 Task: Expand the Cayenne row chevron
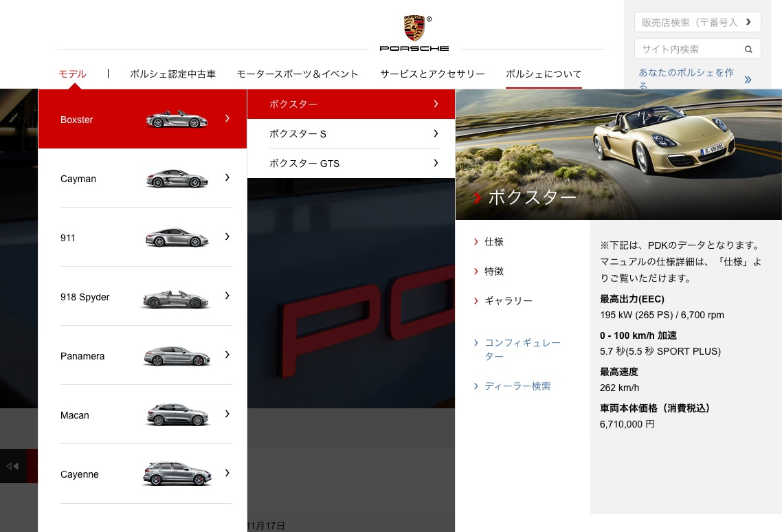point(227,473)
